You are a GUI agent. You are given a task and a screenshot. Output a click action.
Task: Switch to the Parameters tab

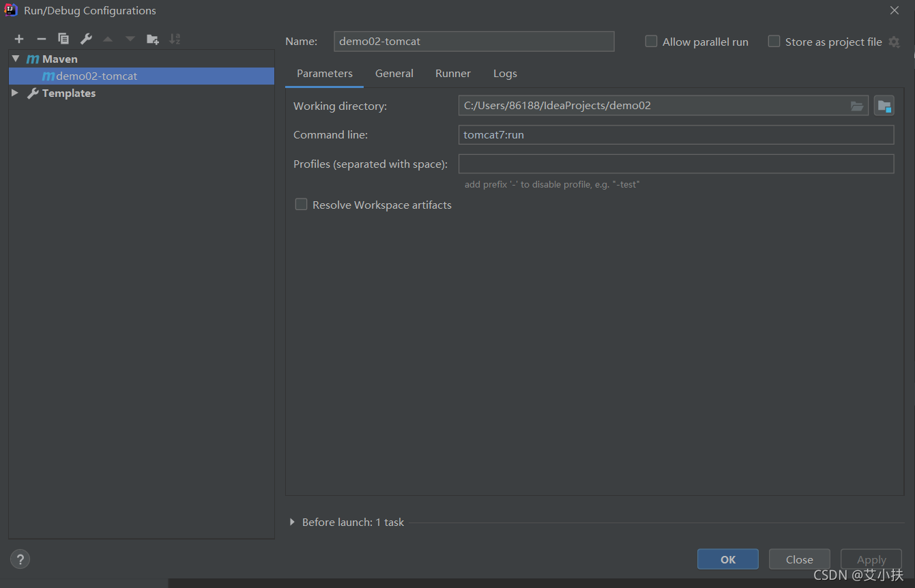point(325,74)
